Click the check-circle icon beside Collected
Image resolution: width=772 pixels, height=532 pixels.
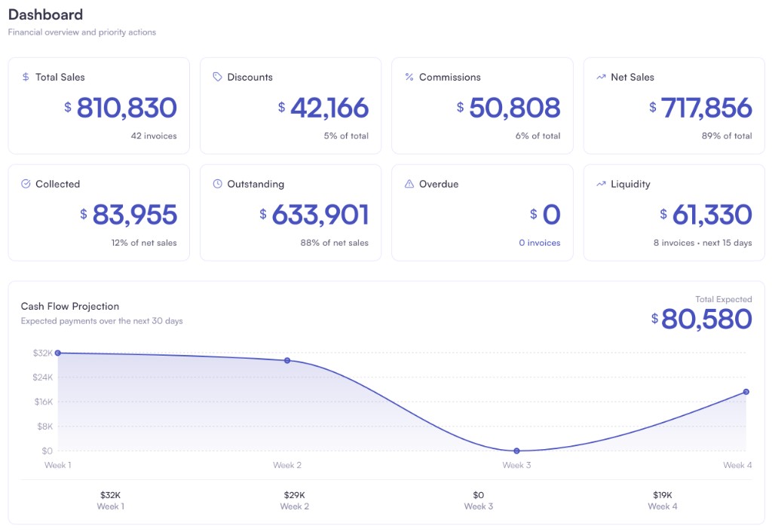pyautogui.click(x=26, y=184)
